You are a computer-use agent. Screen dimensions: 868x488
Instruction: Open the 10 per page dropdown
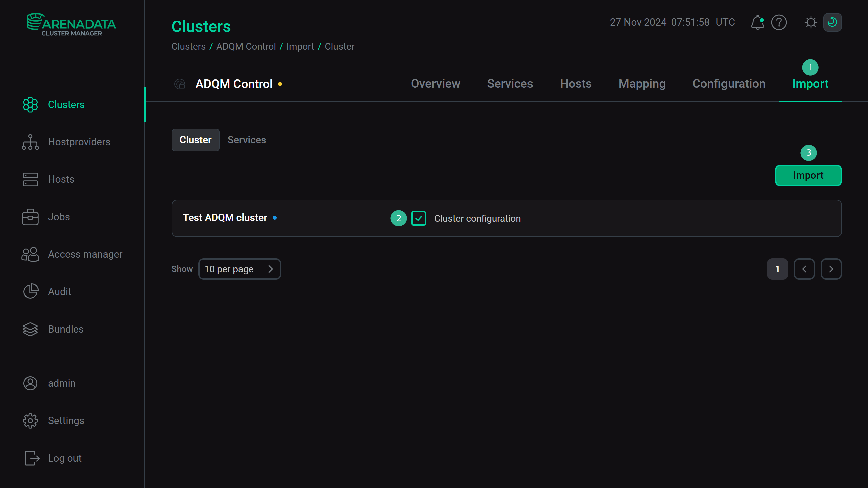coord(239,269)
